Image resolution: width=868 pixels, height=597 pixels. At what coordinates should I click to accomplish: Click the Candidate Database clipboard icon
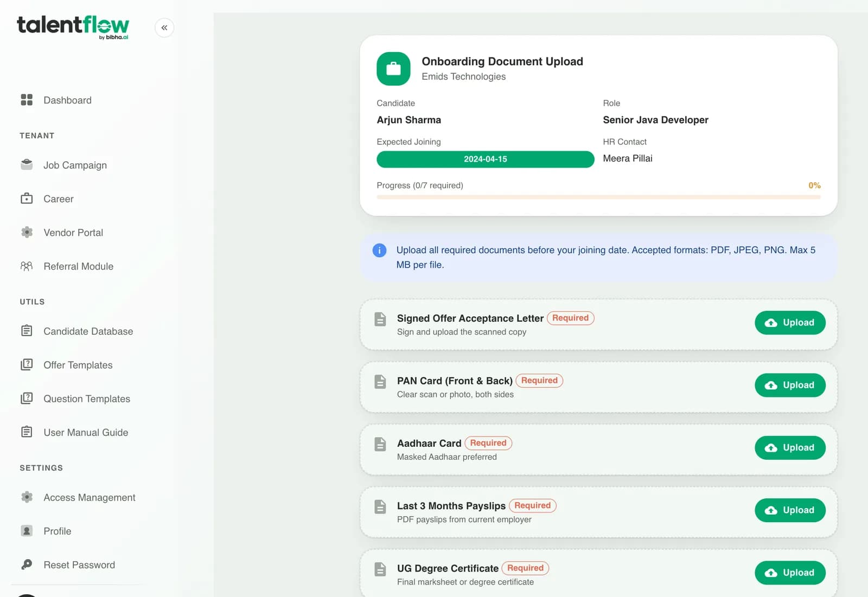point(27,331)
